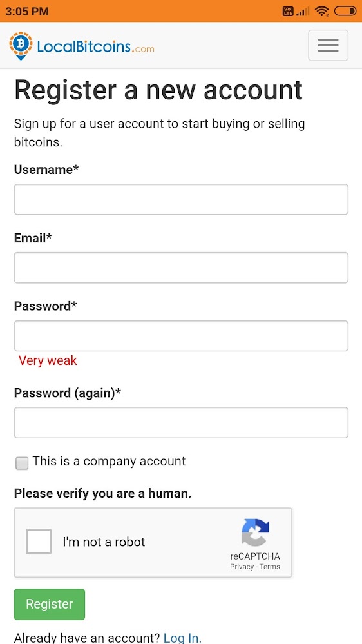
Task: Open reCAPTCHA Terms link
Action: [x=270, y=567]
